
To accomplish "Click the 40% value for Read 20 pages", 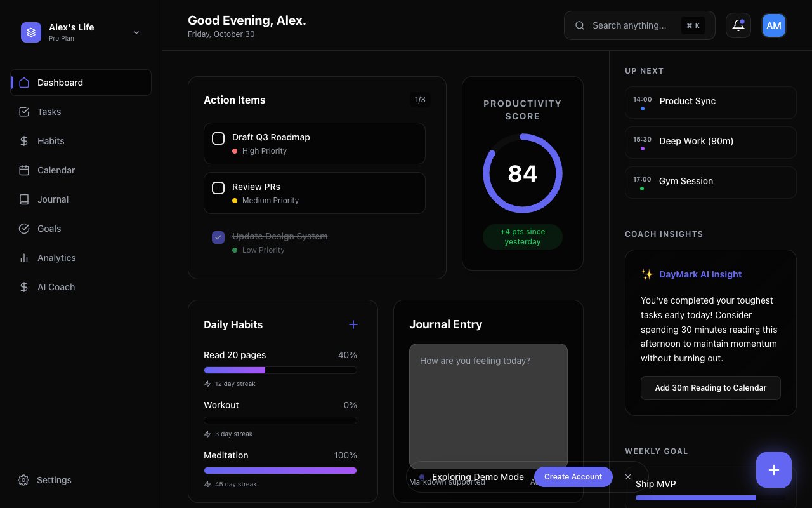I will click(x=348, y=355).
